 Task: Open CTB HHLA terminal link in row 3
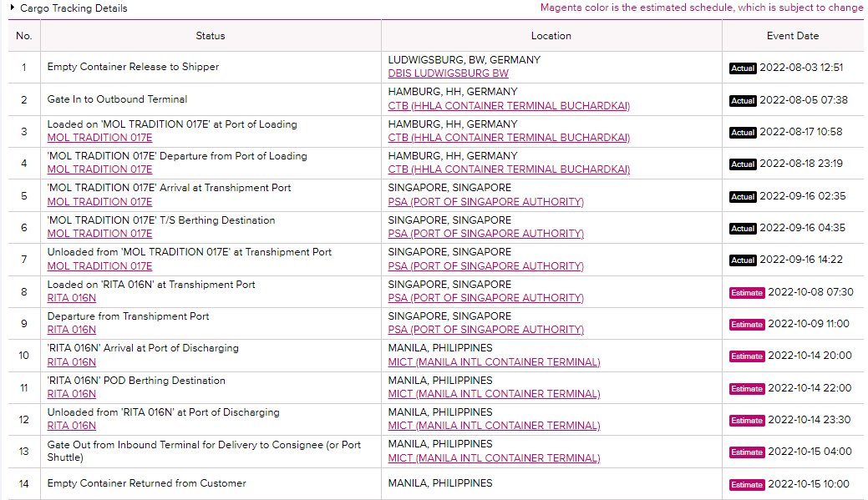pyautogui.click(x=509, y=137)
